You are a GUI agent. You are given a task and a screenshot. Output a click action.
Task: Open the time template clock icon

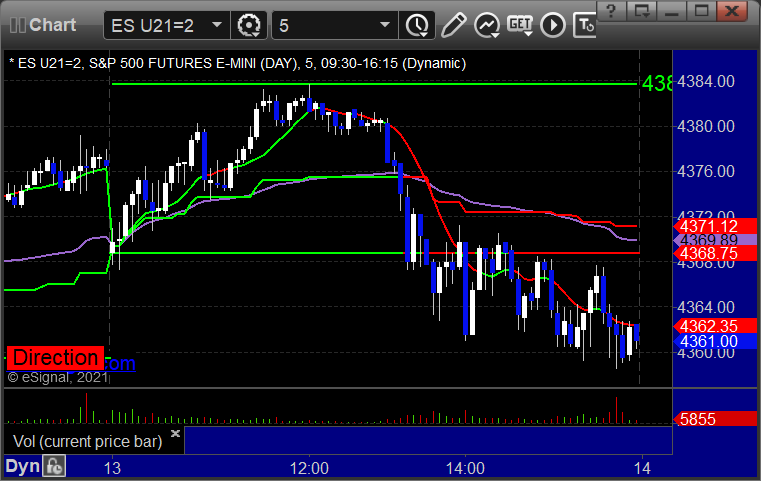[x=417, y=25]
